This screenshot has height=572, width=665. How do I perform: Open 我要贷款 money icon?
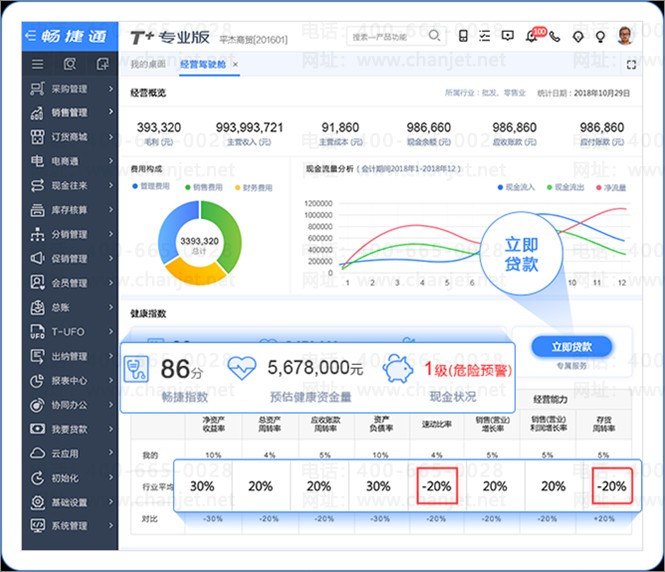[37, 429]
